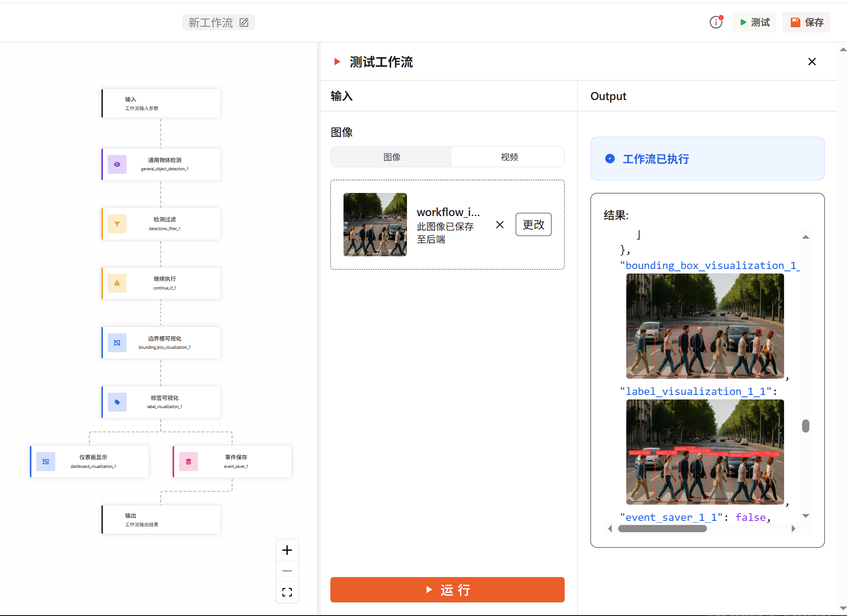The image size is (847, 616).
Task: Fit canvas to screen with fullscreen icon
Action: pyautogui.click(x=287, y=592)
